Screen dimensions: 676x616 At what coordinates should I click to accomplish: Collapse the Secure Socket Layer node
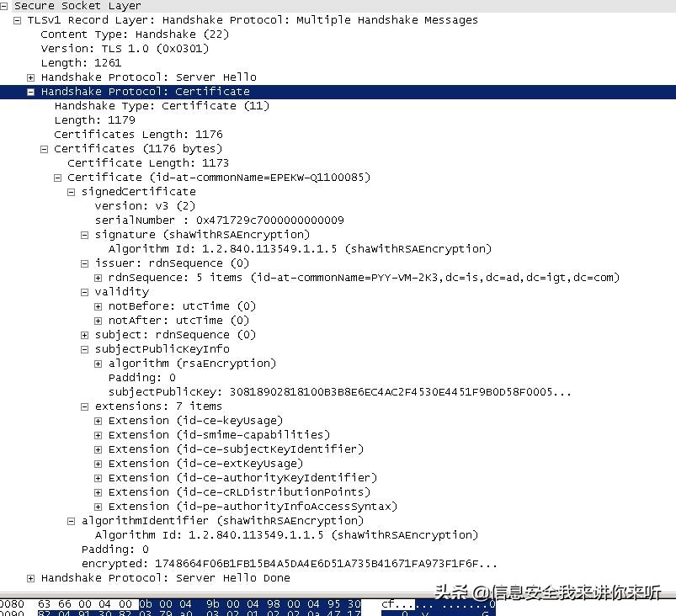(3, 6)
